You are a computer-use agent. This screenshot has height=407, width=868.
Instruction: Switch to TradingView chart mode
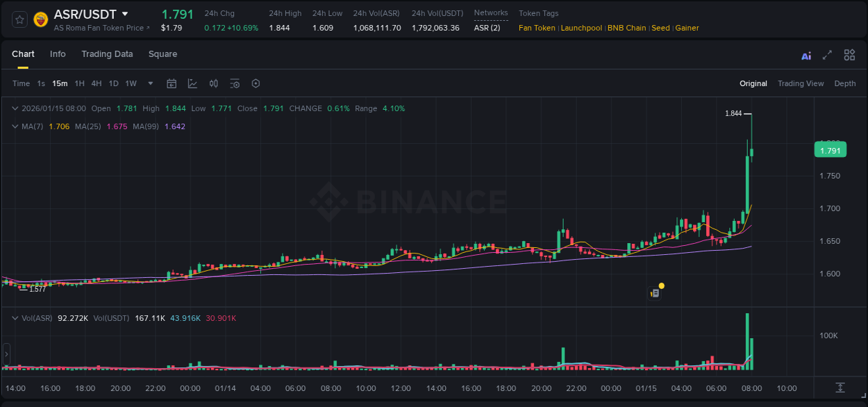pos(801,83)
